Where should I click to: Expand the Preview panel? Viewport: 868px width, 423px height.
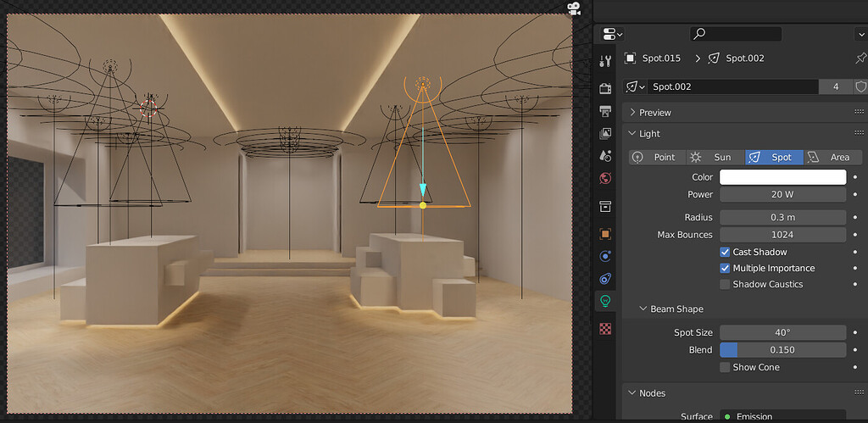pyautogui.click(x=632, y=113)
